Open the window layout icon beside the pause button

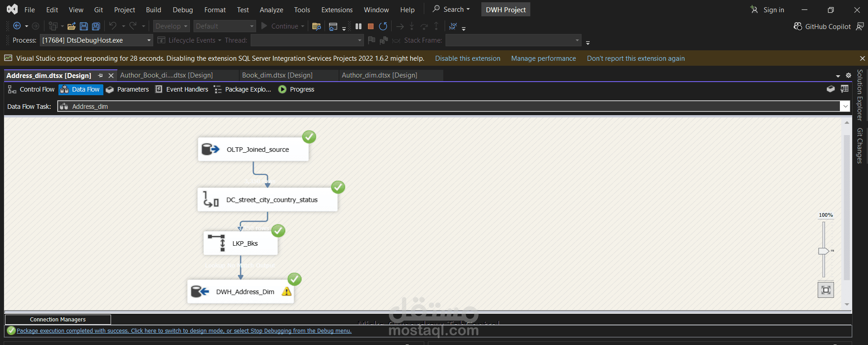coord(333,26)
